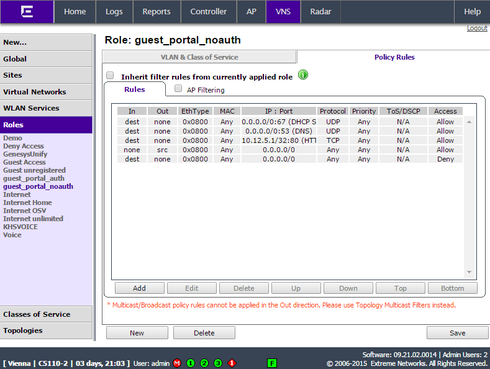Select the GenesysUnify role
The height and width of the screenshot is (369, 490).
click(25, 154)
